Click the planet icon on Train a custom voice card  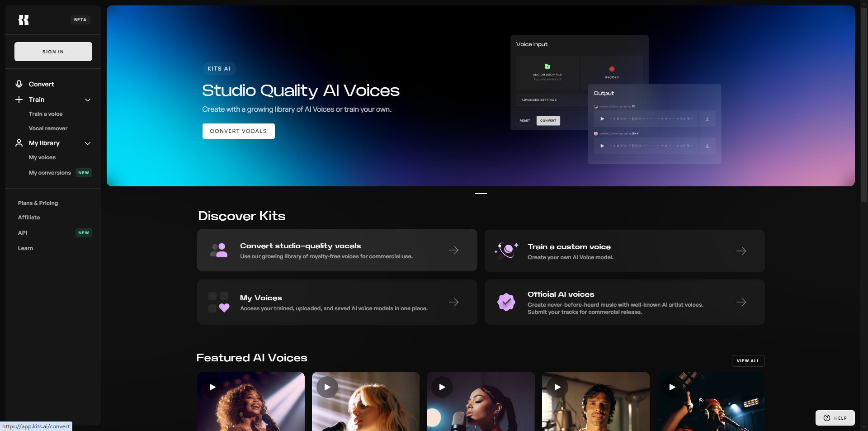pyautogui.click(x=506, y=250)
